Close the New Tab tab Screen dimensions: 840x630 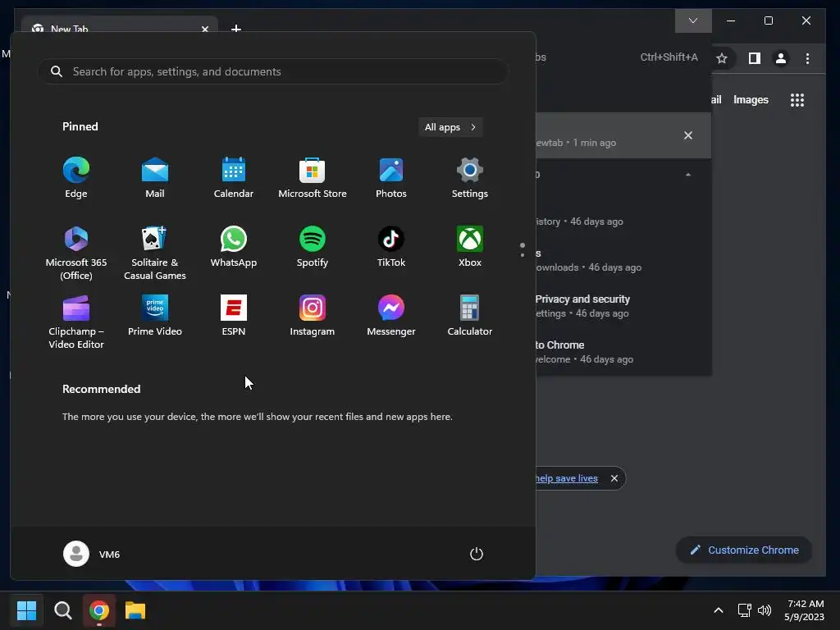(x=204, y=29)
